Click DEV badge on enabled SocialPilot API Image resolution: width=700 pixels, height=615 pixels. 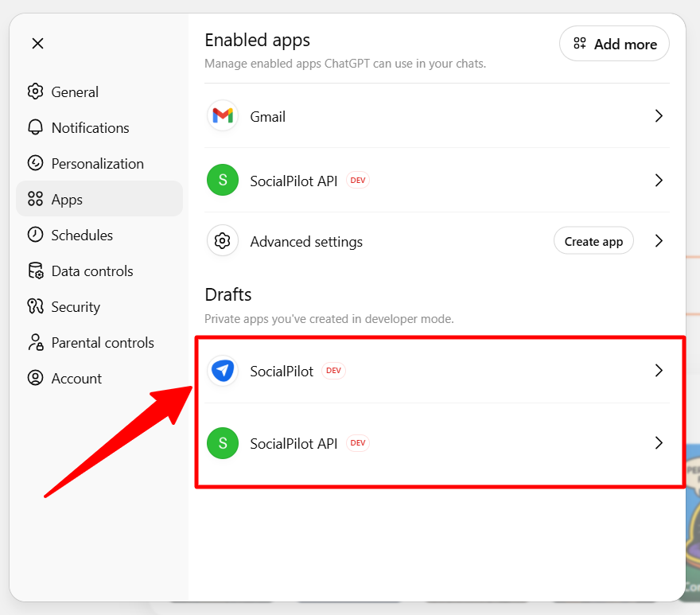coord(358,181)
